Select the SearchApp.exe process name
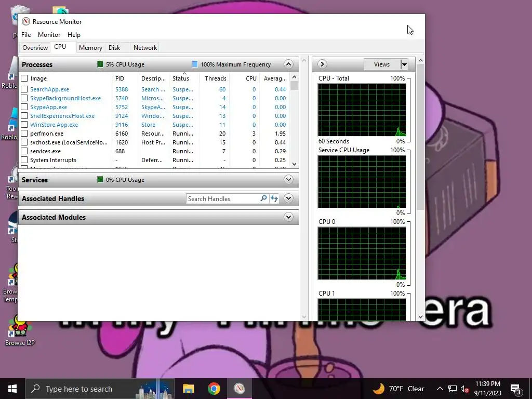 point(49,89)
